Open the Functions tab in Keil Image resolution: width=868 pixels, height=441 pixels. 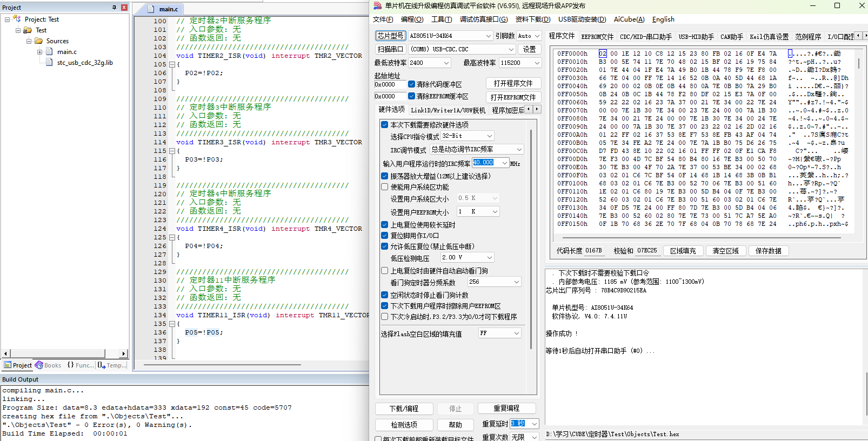point(80,365)
